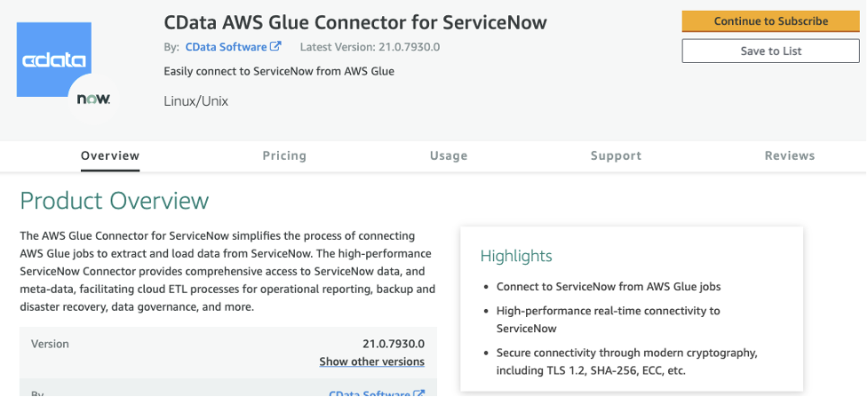
Task: Click the Product Overview heading
Action: click(114, 201)
